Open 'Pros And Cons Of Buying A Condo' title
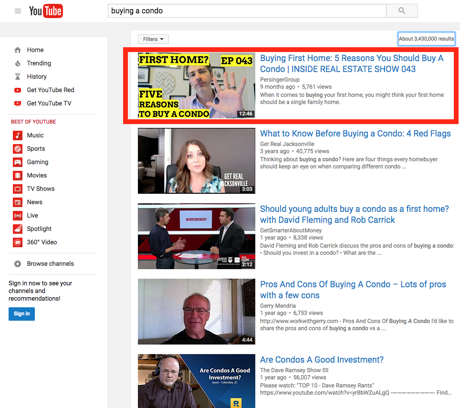This screenshot has height=408, width=460. tap(353, 290)
